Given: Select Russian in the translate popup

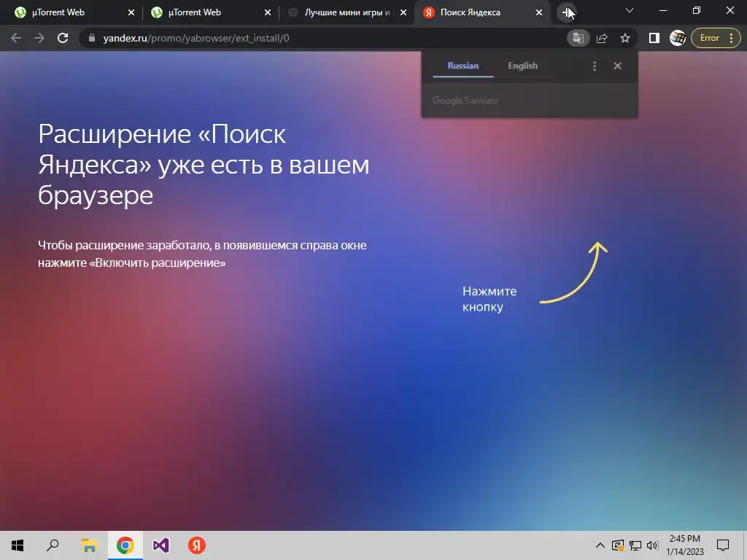Looking at the screenshot, I should pyautogui.click(x=463, y=66).
